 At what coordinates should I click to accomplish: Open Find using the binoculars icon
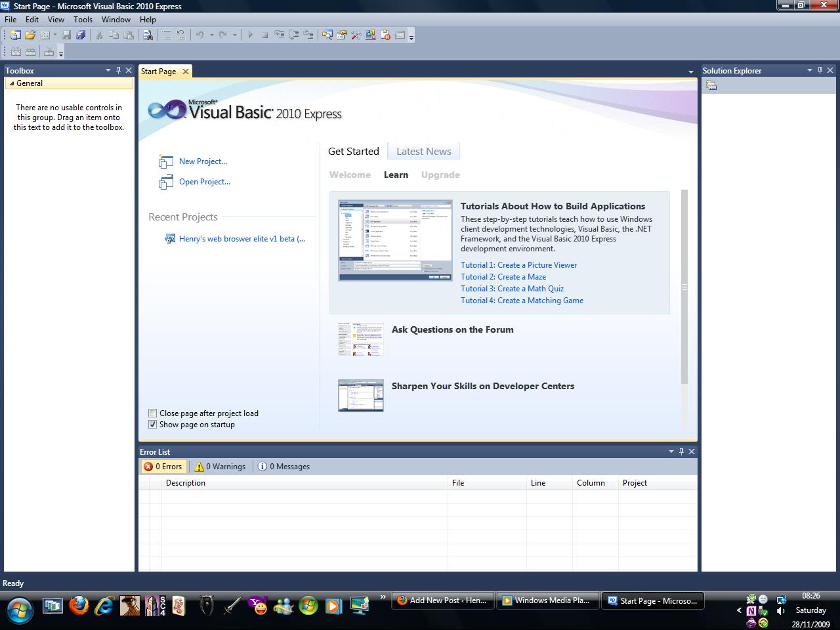148,35
